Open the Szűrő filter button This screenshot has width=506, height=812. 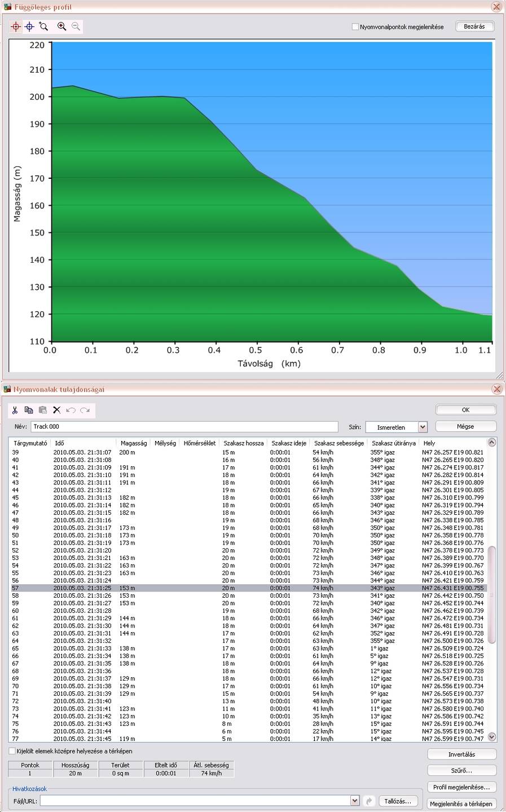[x=461, y=770]
